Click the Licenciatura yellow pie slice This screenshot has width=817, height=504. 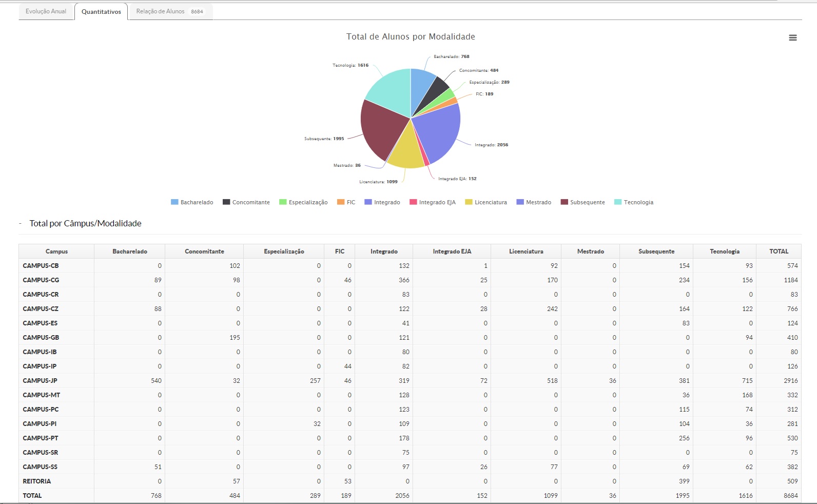coord(406,151)
